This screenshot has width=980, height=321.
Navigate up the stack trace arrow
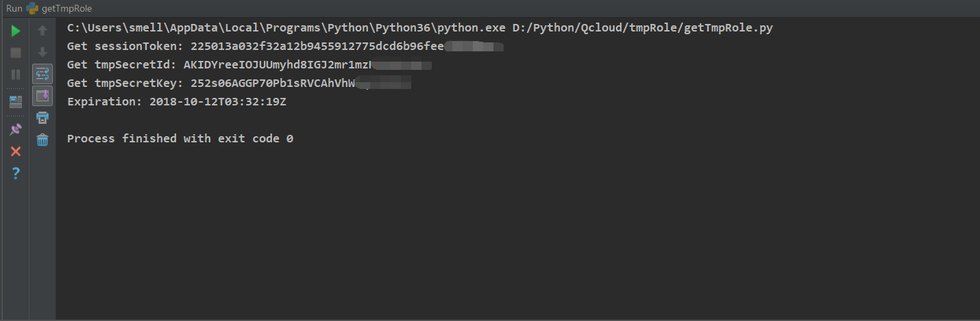coord(42,31)
